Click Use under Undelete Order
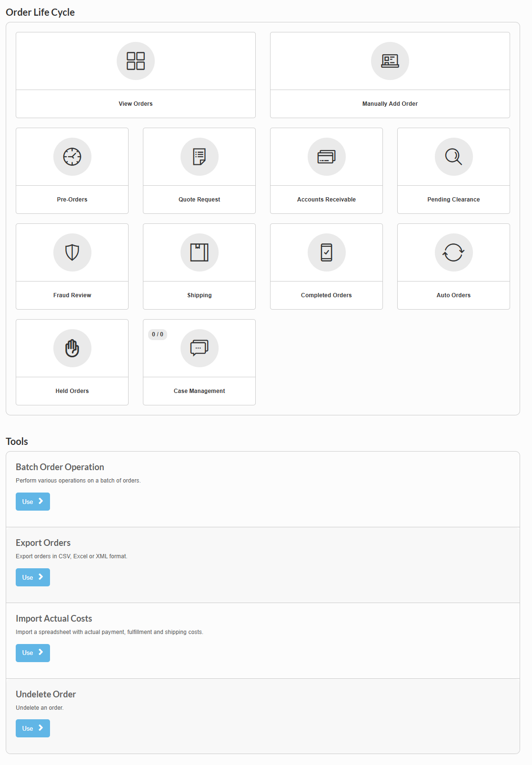Image resolution: width=532 pixels, height=765 pixels. coord(33,728)
